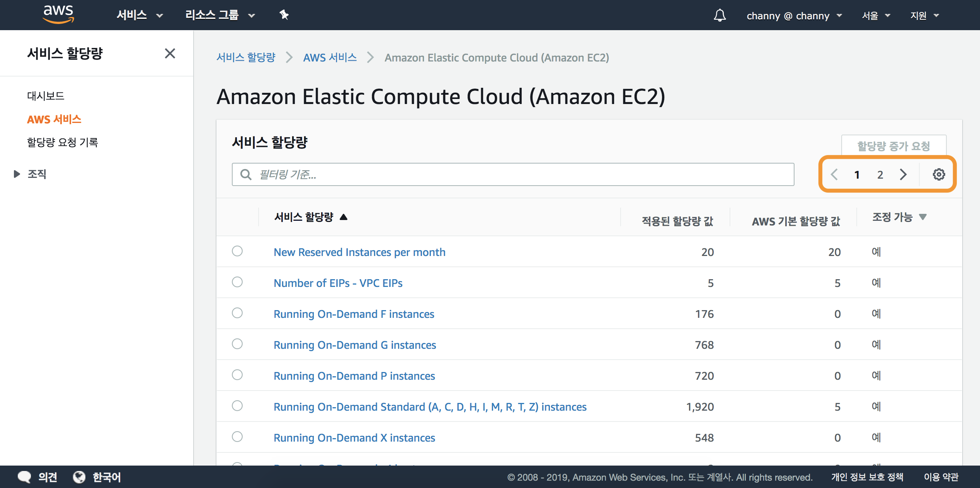Open the pin shortcuts icon in header
Viewport: 980px width, 488px height.
(284, 15)
